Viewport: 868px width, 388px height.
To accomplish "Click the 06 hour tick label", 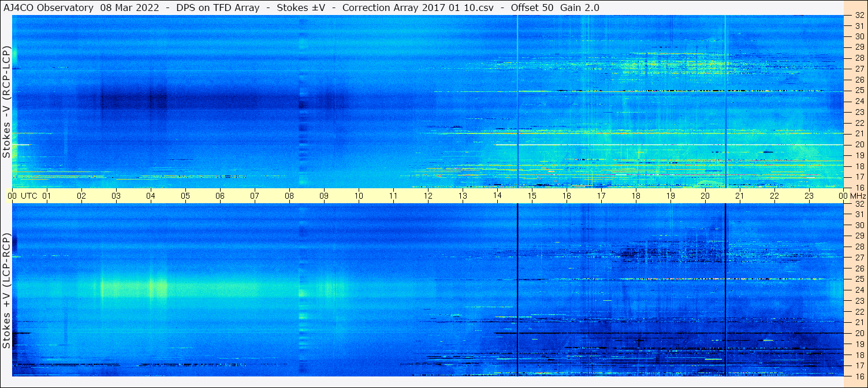I will click(220, 196).
